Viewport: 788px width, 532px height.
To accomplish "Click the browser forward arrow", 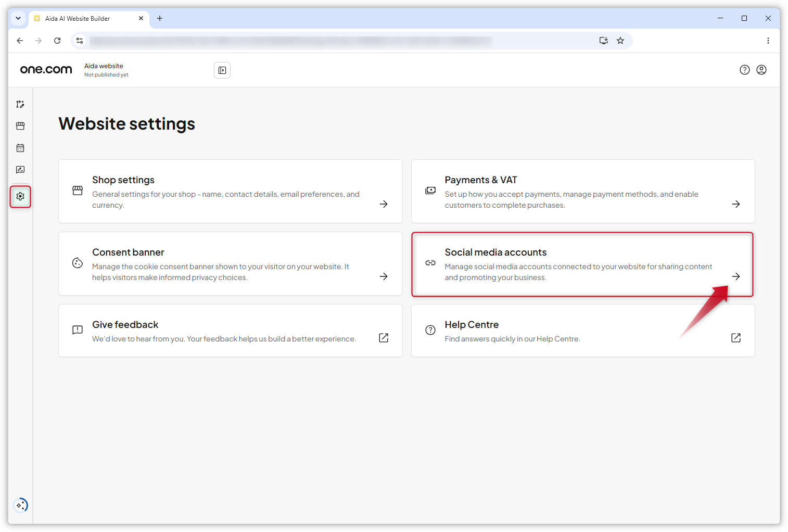I will (39, 41).
